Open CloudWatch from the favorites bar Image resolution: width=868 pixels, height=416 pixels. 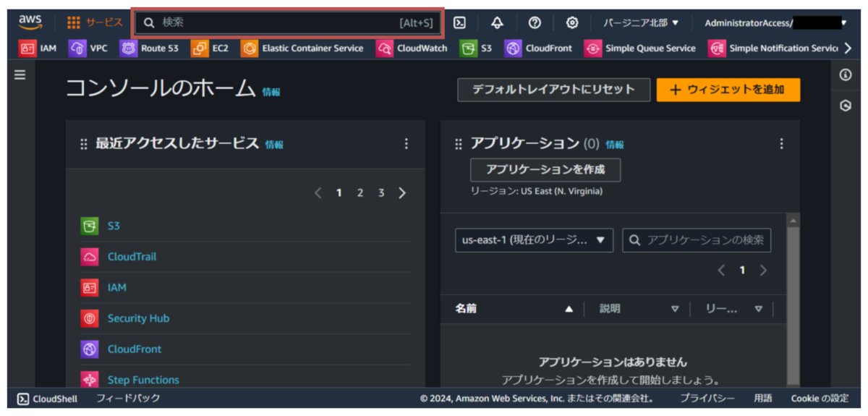pyautogui.click(x=412, y=48)
